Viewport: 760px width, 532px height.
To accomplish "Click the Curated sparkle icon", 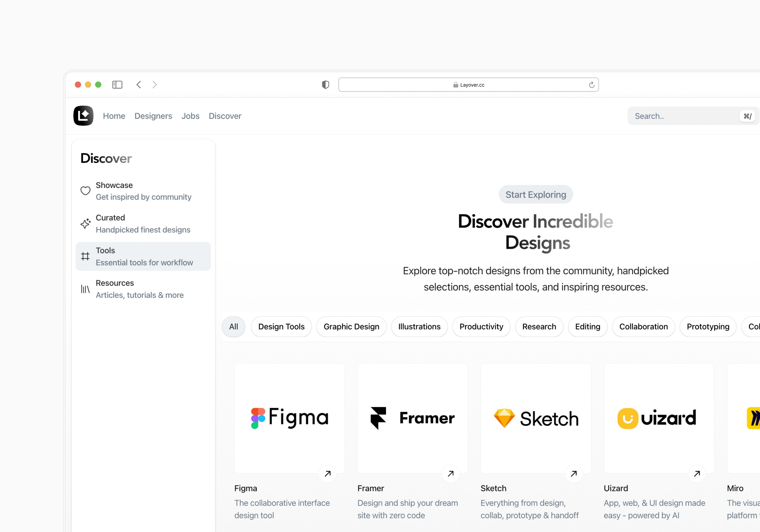I will [x=85, y=223].
